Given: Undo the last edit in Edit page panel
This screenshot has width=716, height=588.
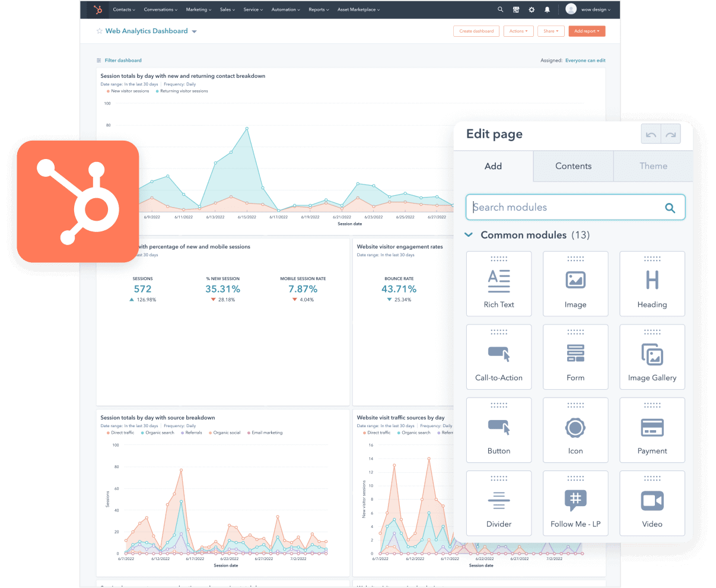Looking at the screenshot, I should (x=651, y=135).
